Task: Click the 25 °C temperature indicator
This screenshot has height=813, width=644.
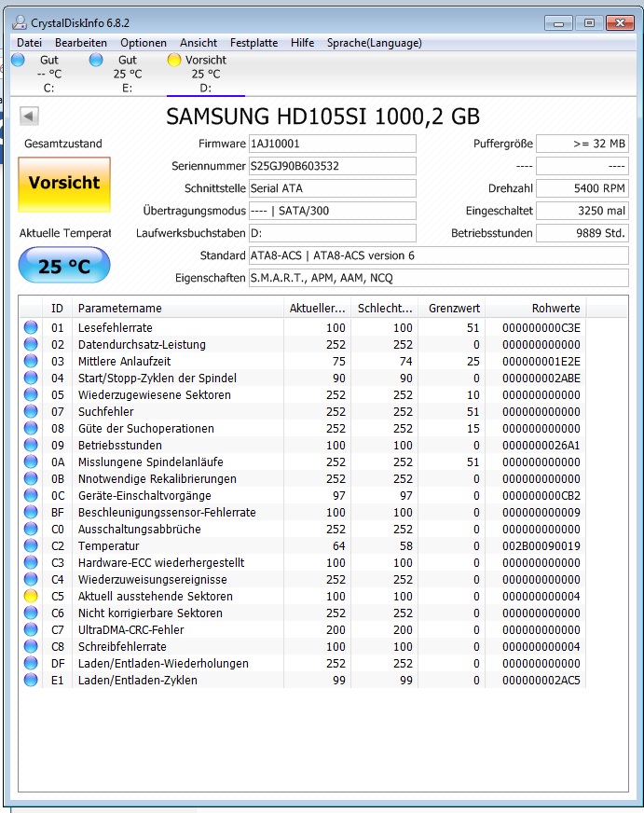Action: 64,266
